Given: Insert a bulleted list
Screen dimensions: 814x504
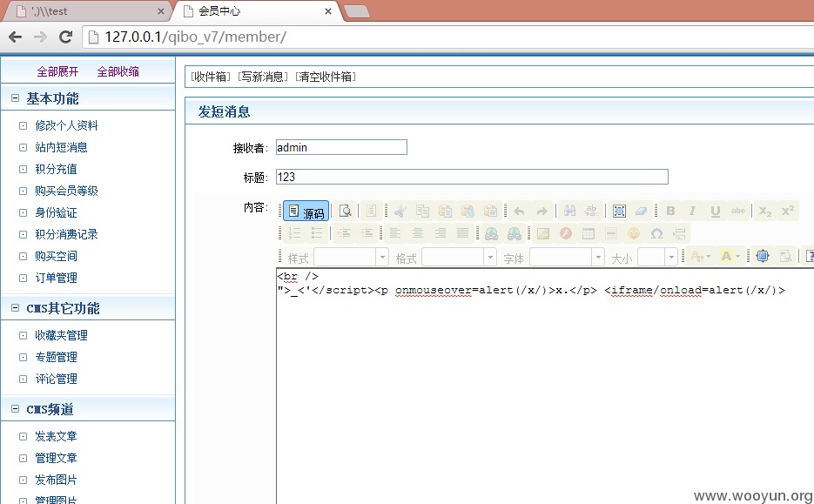Looking at the screenshot, I should [317, 233].
